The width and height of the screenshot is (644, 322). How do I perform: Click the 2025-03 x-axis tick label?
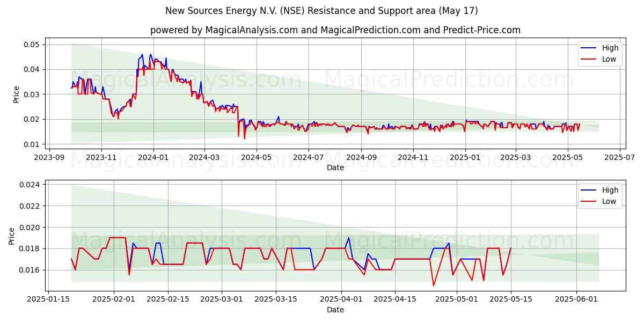(x=515, y=157)
